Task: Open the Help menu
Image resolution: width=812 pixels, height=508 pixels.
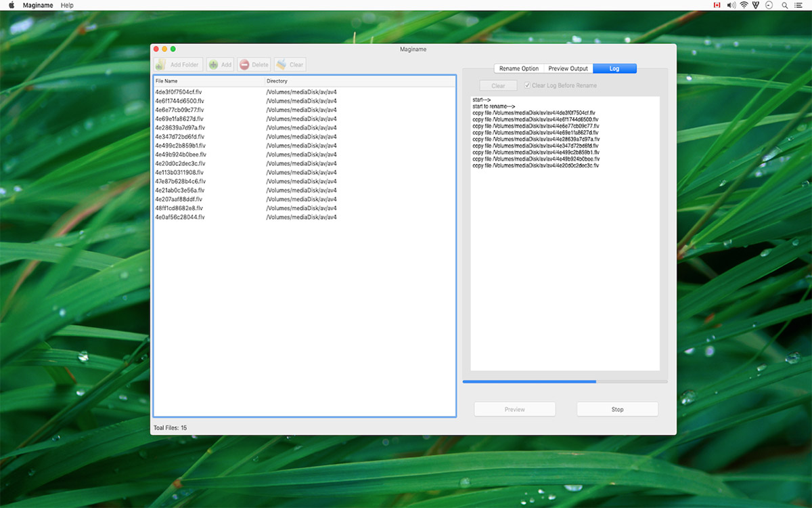Action: coord(67,5)
